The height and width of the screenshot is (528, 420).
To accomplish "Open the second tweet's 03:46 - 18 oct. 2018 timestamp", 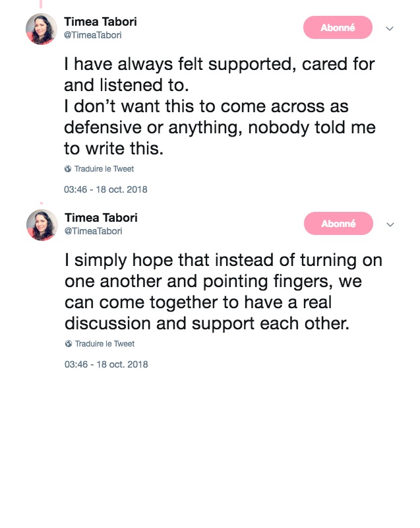I will click(105, 364).
